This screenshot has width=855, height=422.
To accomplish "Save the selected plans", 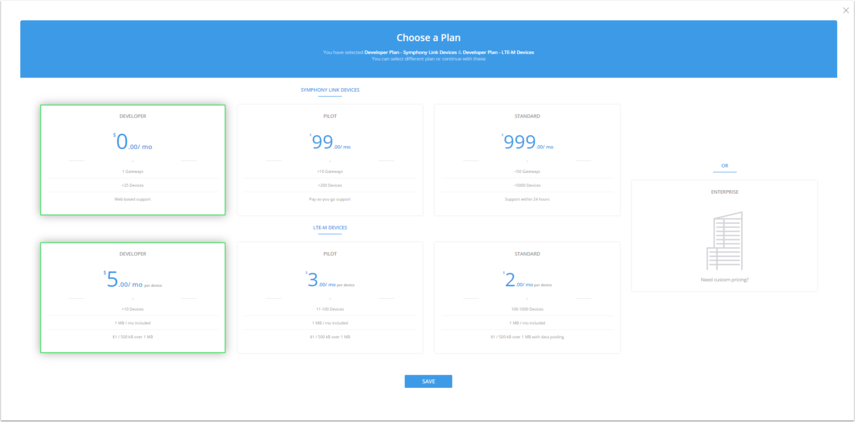I will [428, 381].
